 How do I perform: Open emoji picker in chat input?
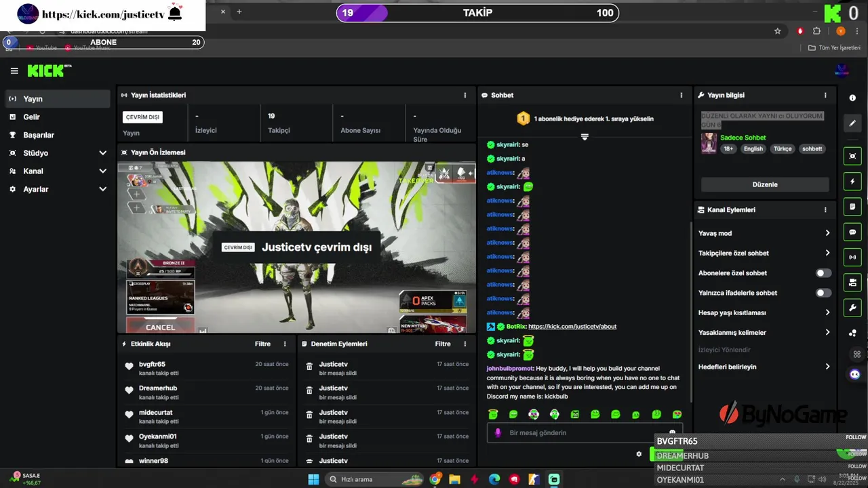pyautogui.click(x=672, y=432)
